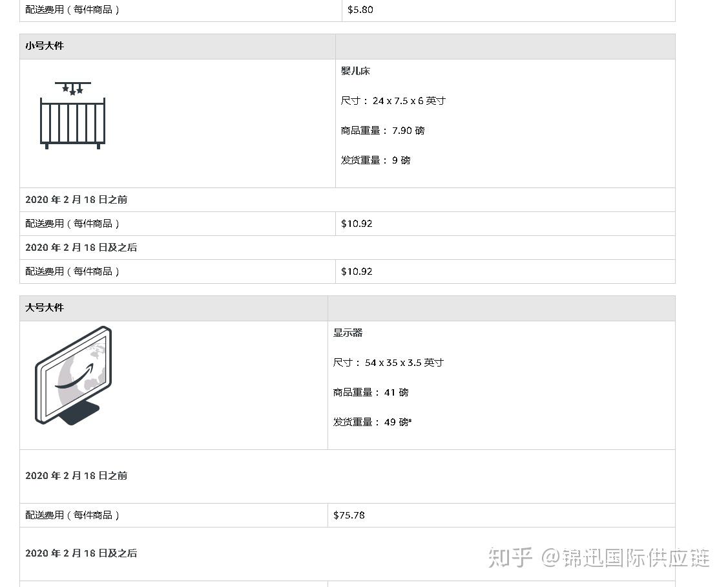Image resolution: width=728 pixels, height=587 pixels.
Task: Click the monitor stand base
Action: click(x=78, y=412)
